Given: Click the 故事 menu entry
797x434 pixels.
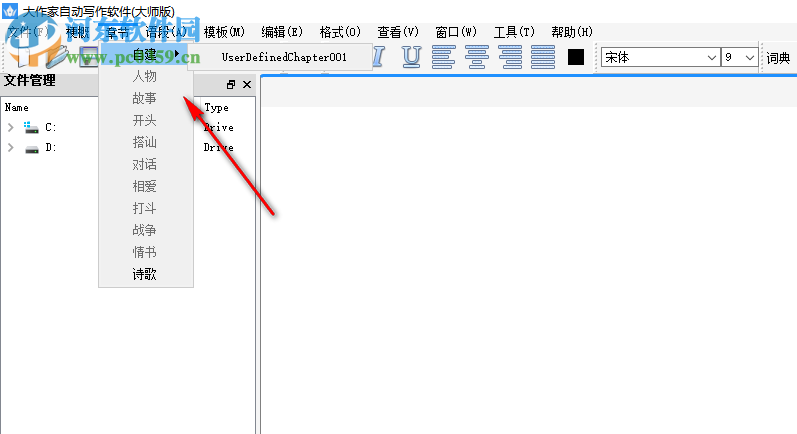Looking at the screenshot, I should (145, 98).
